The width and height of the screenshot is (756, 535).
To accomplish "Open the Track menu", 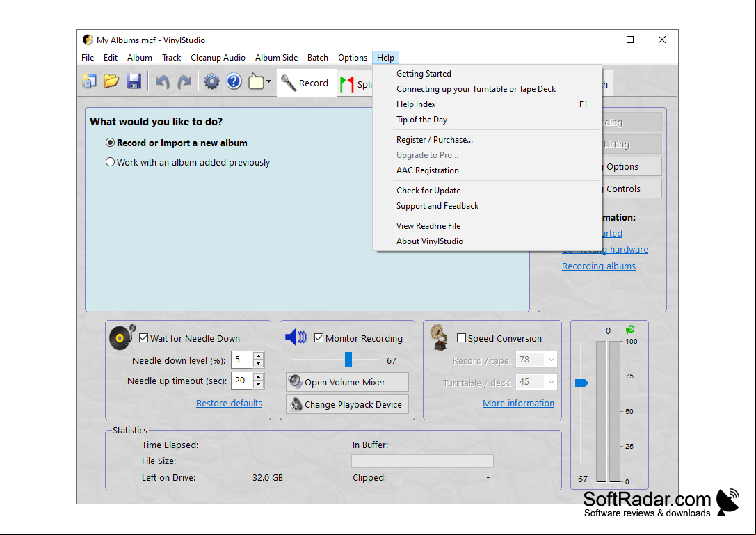I will click(172, 58).
